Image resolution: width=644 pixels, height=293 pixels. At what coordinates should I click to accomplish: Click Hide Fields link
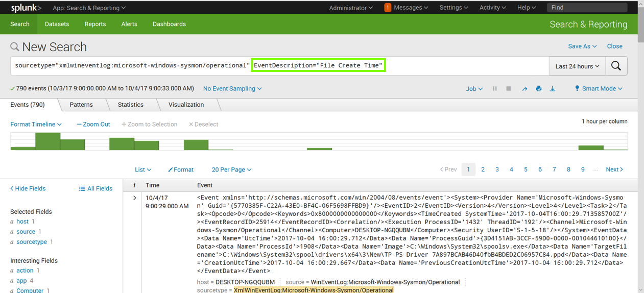pos(28,188)
